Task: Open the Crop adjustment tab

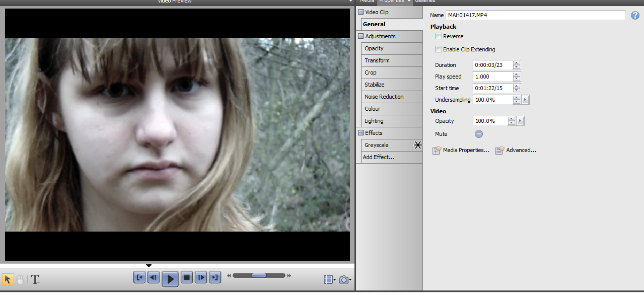Action: (x=392, y=72)
